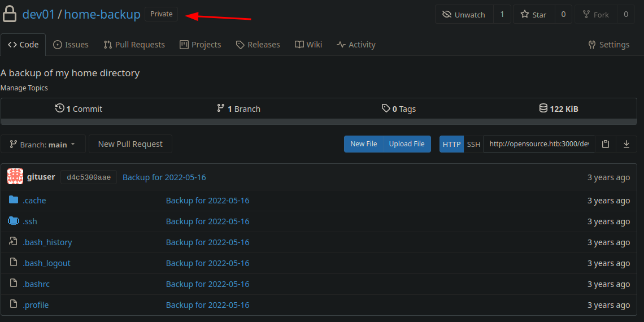The width and height of the screenshot is (644, 322).
Task: Open the .bash_history file
Action: tap(47, 242)
